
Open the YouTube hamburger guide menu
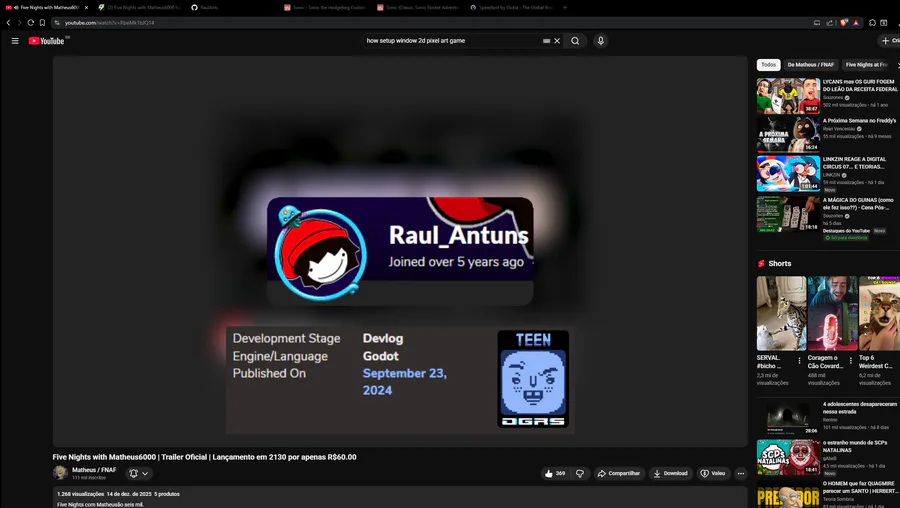tap(15, 41)
